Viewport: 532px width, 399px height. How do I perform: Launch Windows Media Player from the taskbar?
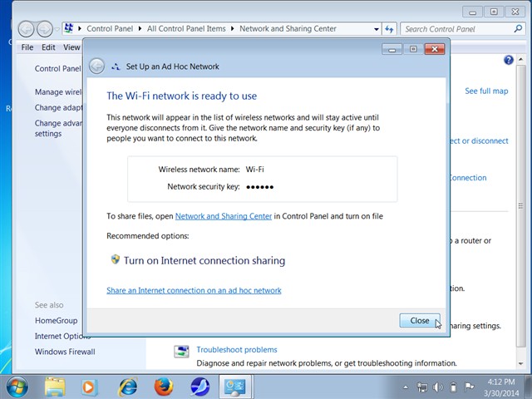pyautogui.click(x=89, y=387)
